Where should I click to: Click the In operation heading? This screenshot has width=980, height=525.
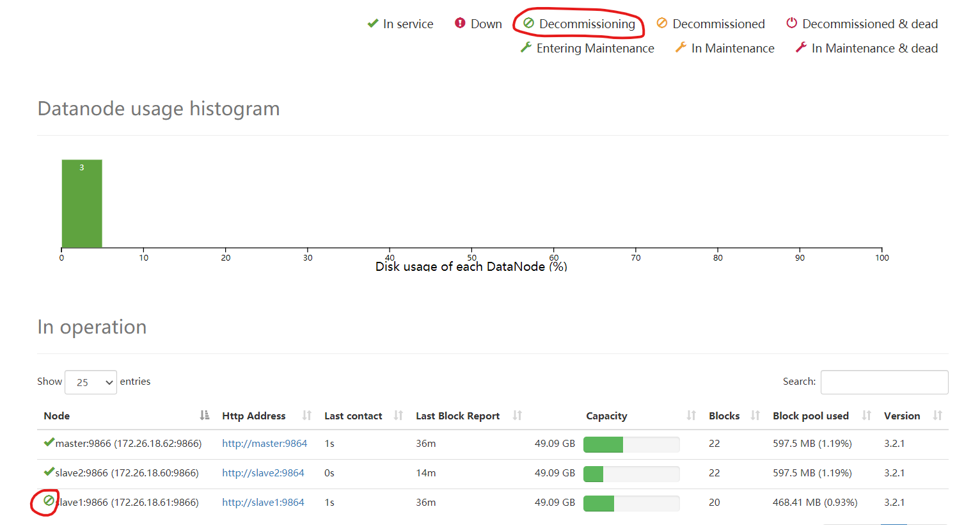[x=92, y=327]
